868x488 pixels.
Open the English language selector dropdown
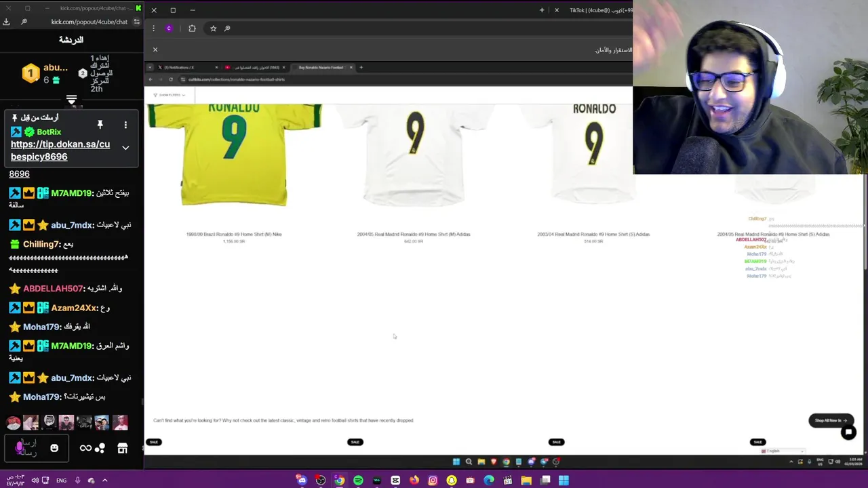pos(783,451)
